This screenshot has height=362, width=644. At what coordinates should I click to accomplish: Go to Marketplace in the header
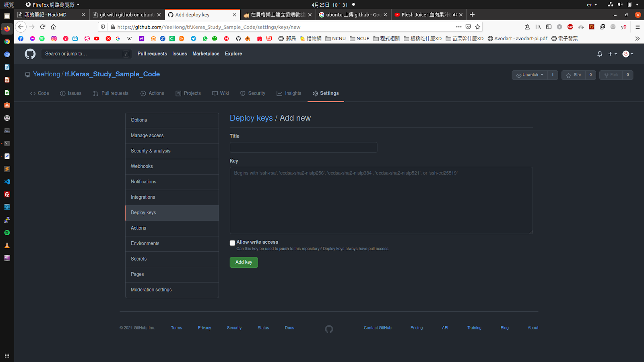coord(206,54)
